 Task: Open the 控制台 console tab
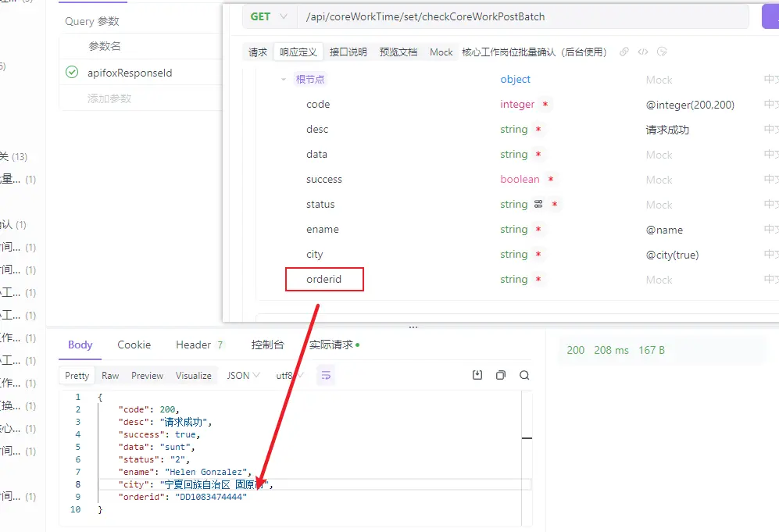point(267,345)
